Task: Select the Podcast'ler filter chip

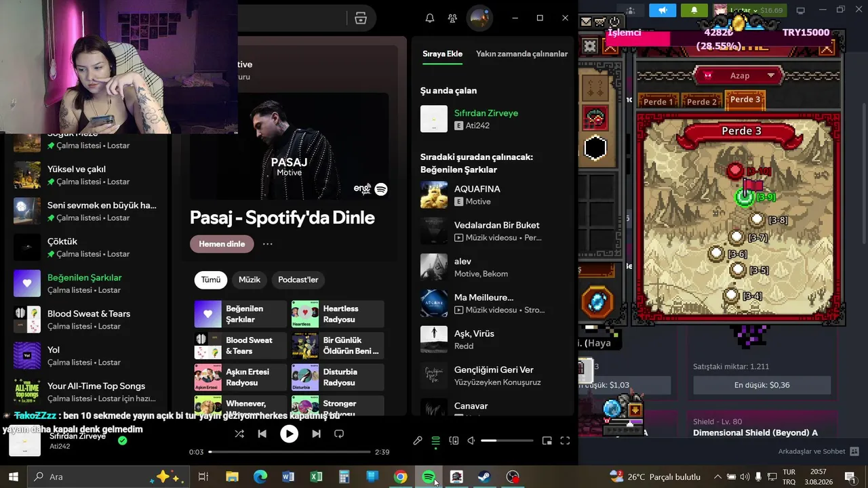Action: click(x=298, y=280)
